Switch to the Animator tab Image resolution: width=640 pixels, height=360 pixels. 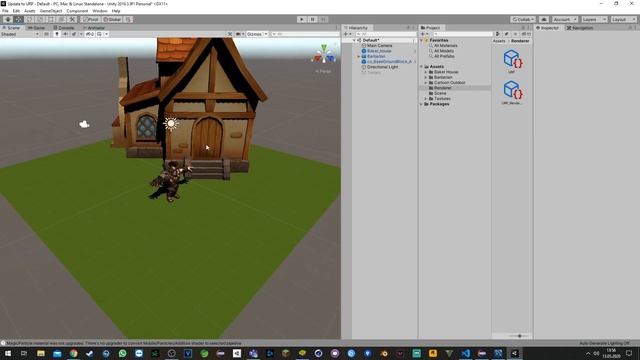coord(94,28)
